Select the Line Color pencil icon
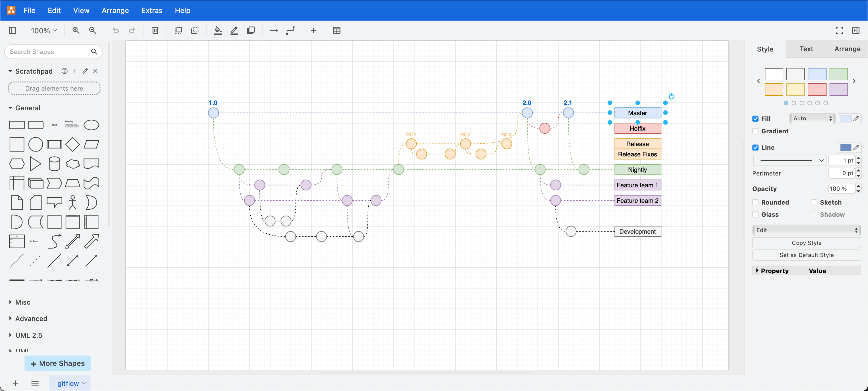Viewport: 868px width, 391px height. click(x=234, y=30)
